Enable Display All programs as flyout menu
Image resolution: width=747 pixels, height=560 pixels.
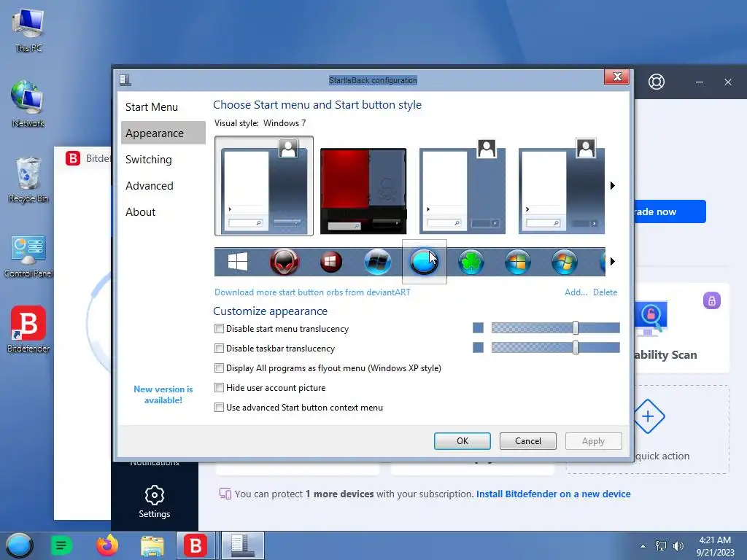click(219, 367)
